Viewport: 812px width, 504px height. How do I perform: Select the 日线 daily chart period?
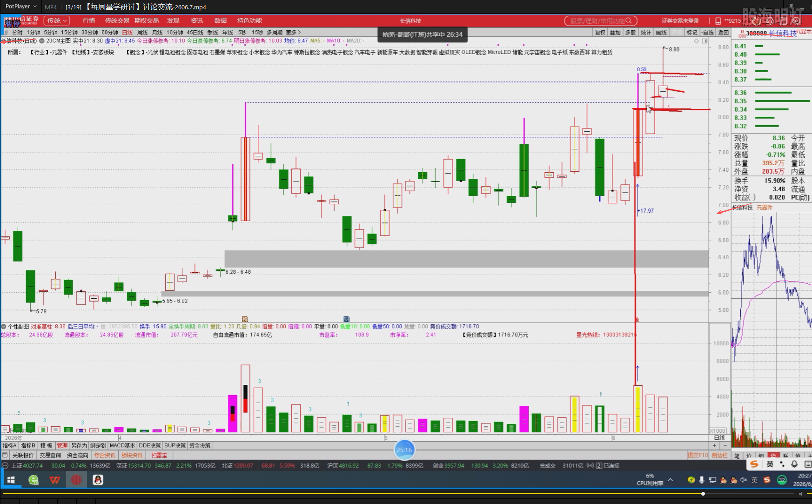(x=128, y=33)
